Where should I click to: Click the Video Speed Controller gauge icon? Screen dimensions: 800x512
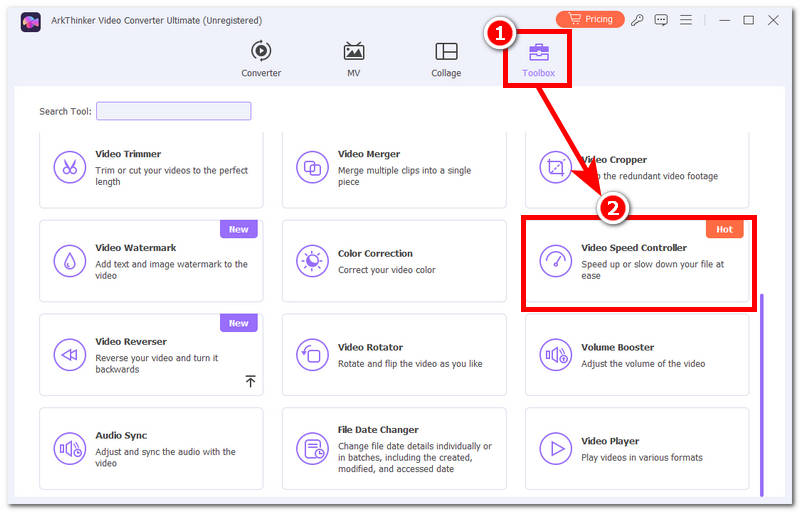tap(555, 261)
